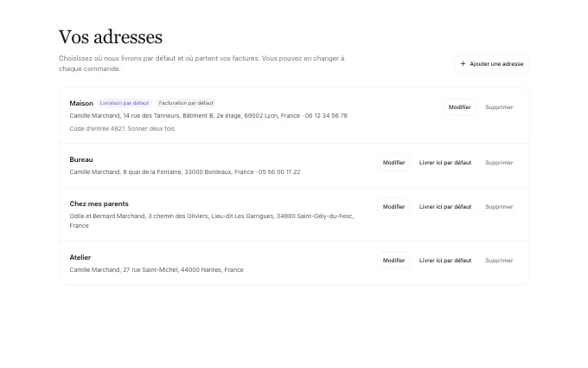Set Bureau as default with Livrer ici par défaut

tap(445, 163)
